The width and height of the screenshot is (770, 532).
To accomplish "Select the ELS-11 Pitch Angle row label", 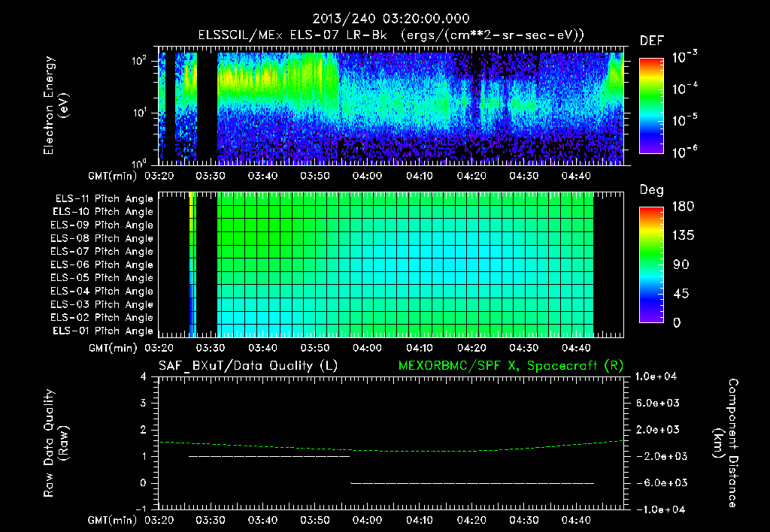I will point(104,199).
